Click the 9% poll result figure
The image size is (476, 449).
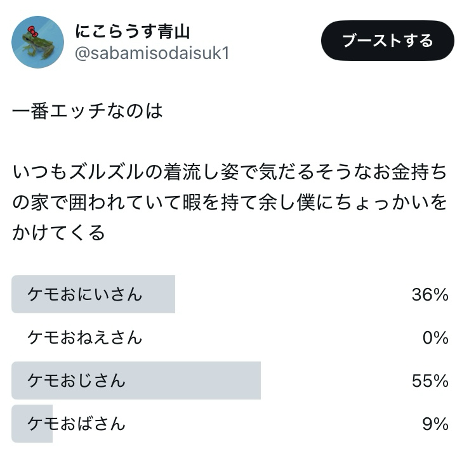[435, 424]
